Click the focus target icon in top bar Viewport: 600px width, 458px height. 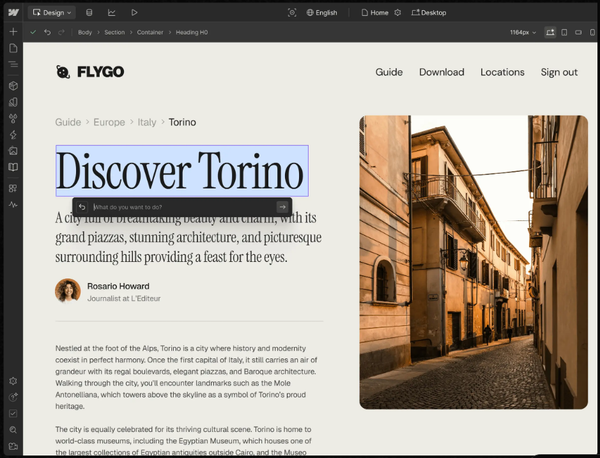tap(292, 13)
